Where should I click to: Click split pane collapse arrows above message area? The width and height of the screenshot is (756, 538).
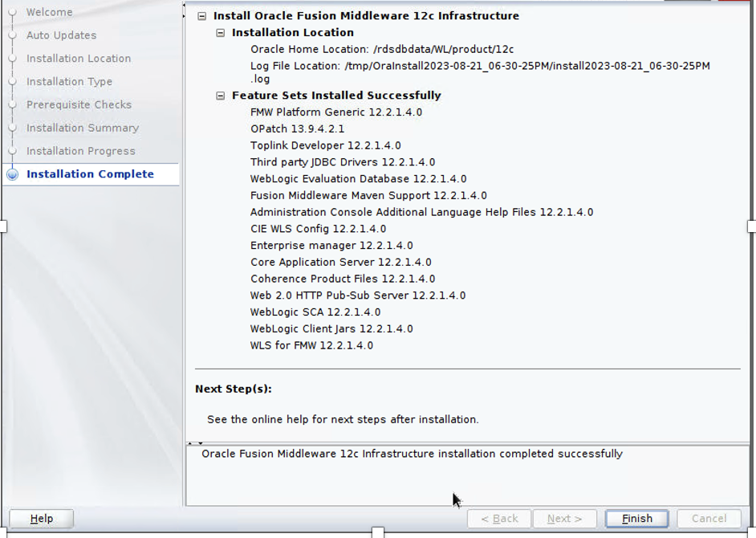pos(195,443)
